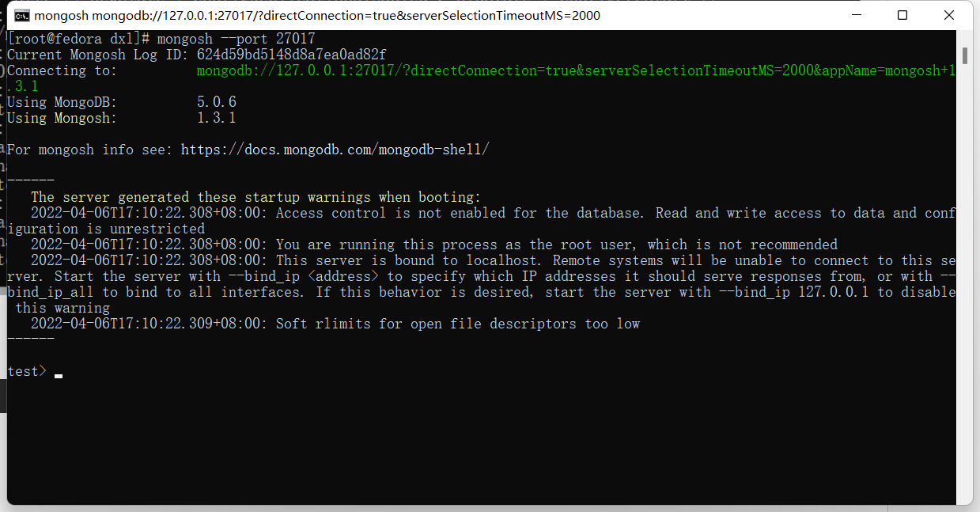Click at the test> prompt cursor

point(59,373)
